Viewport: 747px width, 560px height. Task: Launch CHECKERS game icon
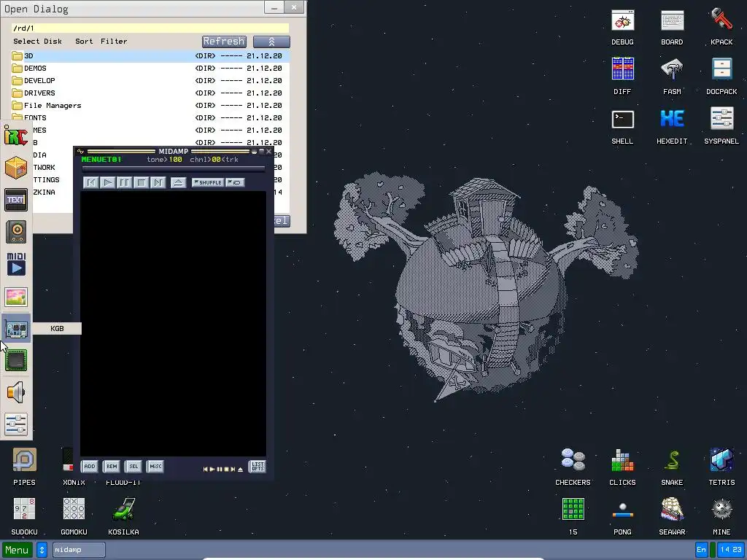(x=573, y=467)
